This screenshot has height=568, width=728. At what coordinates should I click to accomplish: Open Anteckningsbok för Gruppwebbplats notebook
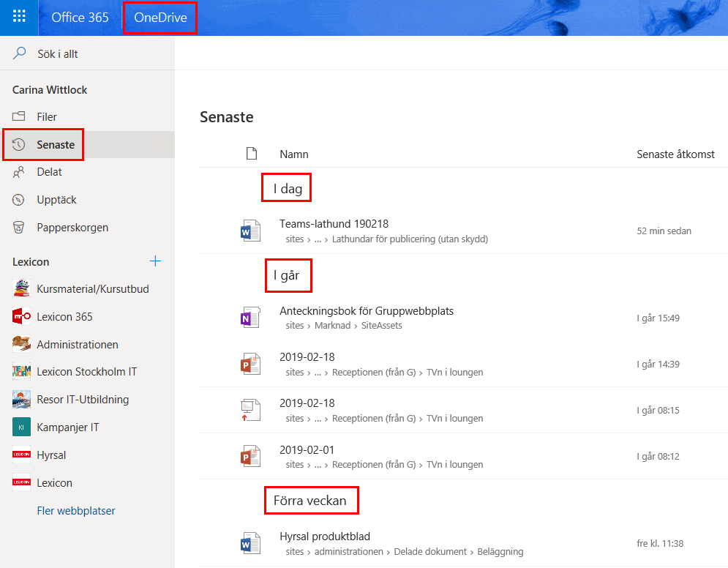[x=367, y=310]
